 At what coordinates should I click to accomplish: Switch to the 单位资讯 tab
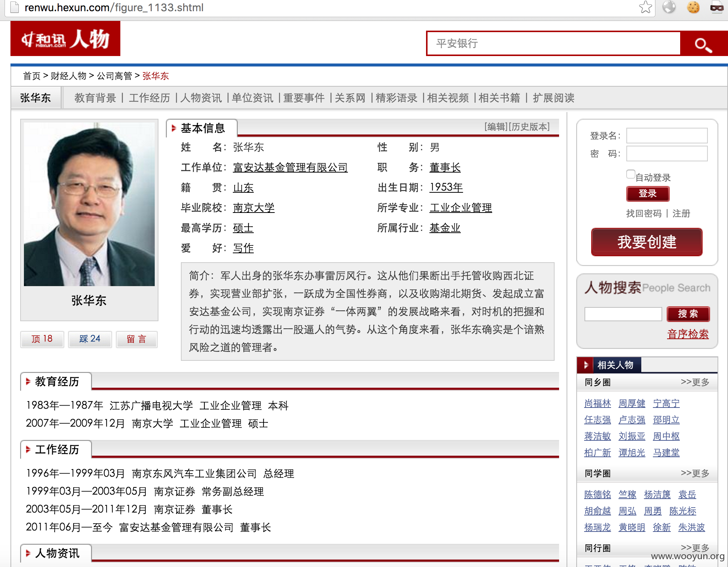pos(252,98)
